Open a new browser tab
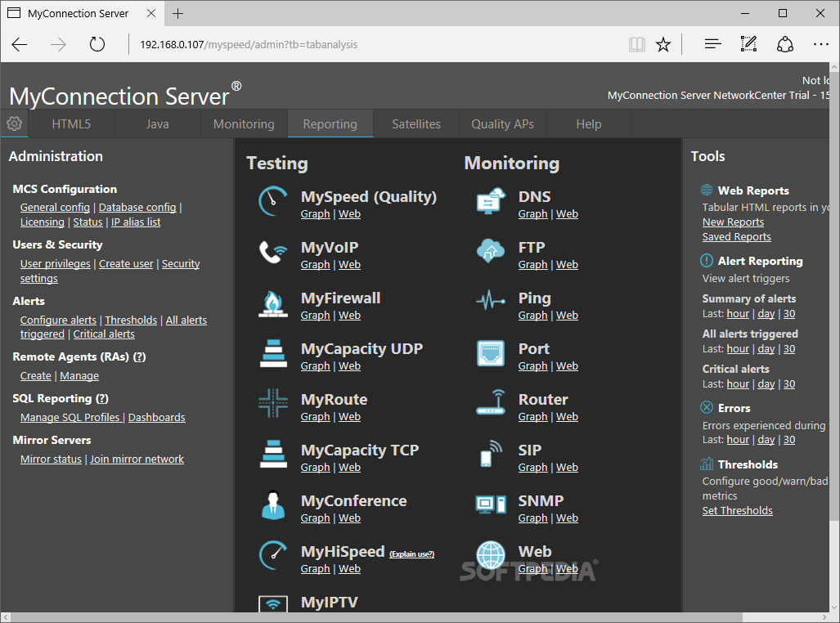Image resolution: width=840 pixels, height=623 pixels. pyautogui.click(x=178, y=13)
